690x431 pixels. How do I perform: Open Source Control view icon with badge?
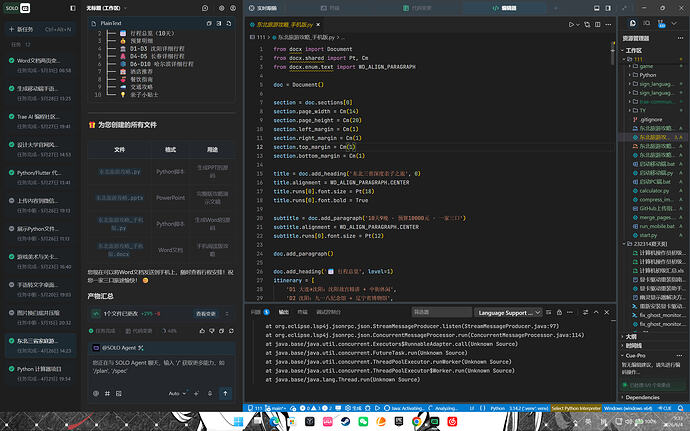[x=661, y=23]
